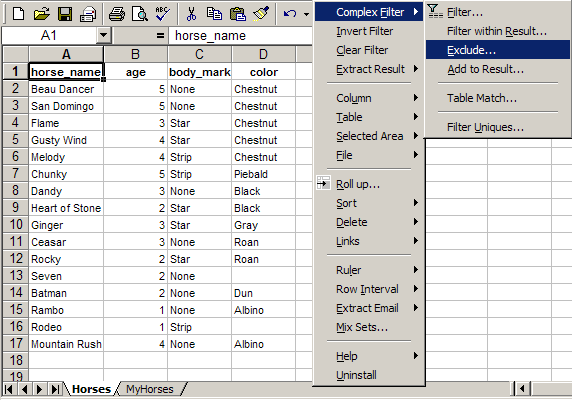This screenshot has width=572, height=400.
Task: Choose Exclude... in the submenu
Action: (x=498, y=50)
